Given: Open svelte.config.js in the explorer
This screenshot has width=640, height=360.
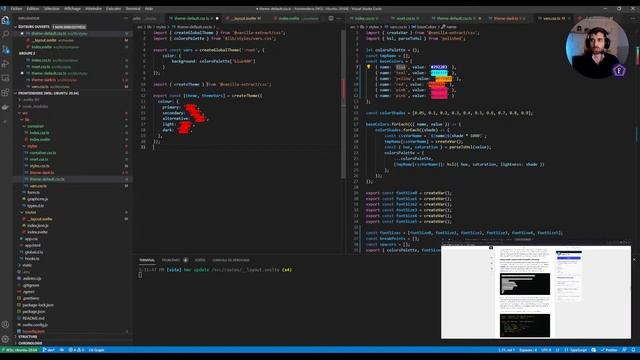Looking at the screenshot, I should coord(35,325).
